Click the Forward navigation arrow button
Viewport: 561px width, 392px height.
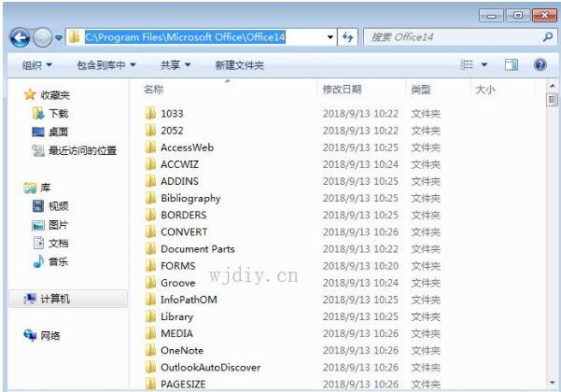[x=43, y=37]
